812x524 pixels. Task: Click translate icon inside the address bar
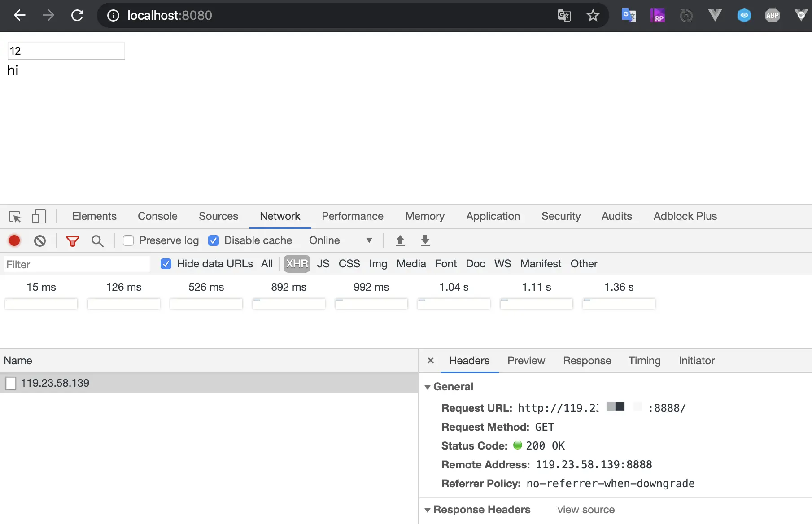(564, 16)
